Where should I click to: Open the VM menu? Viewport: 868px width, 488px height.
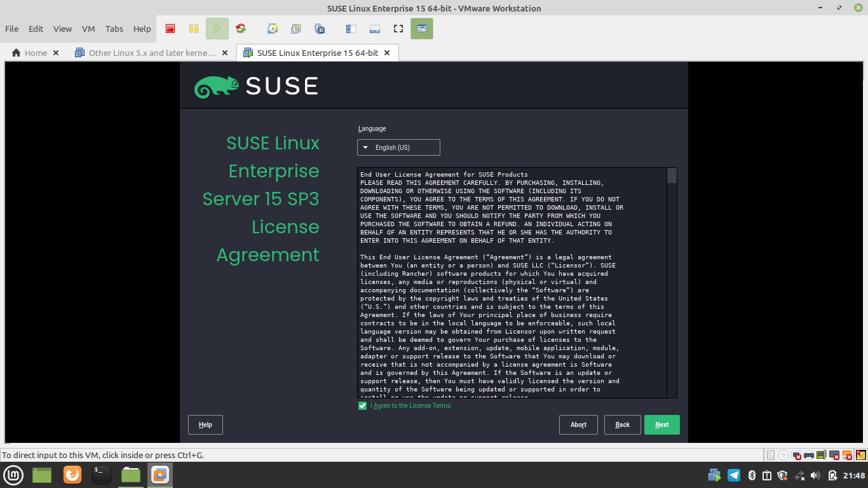pos(88,29)
